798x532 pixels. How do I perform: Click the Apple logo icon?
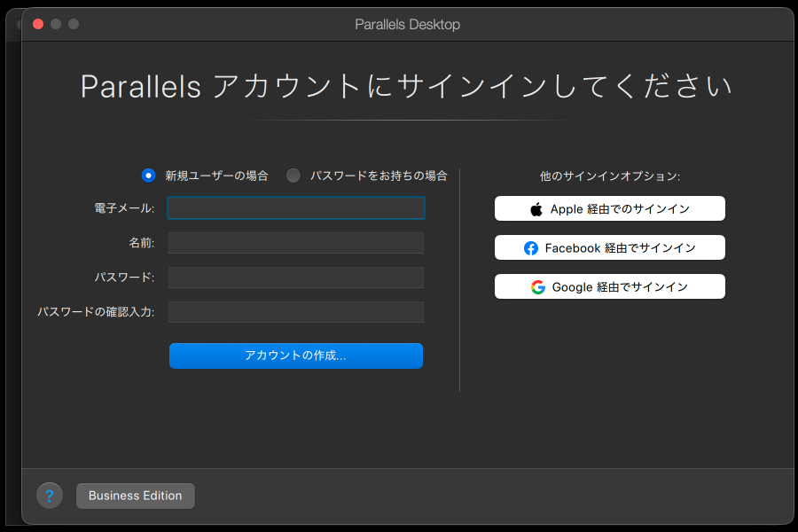point(535,207)
